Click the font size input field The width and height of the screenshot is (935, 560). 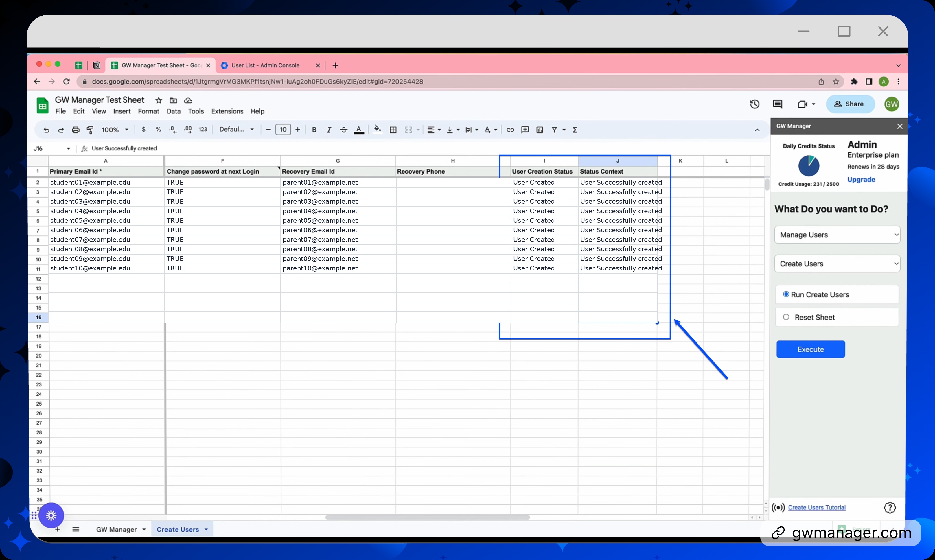click(x=283, y=129)
